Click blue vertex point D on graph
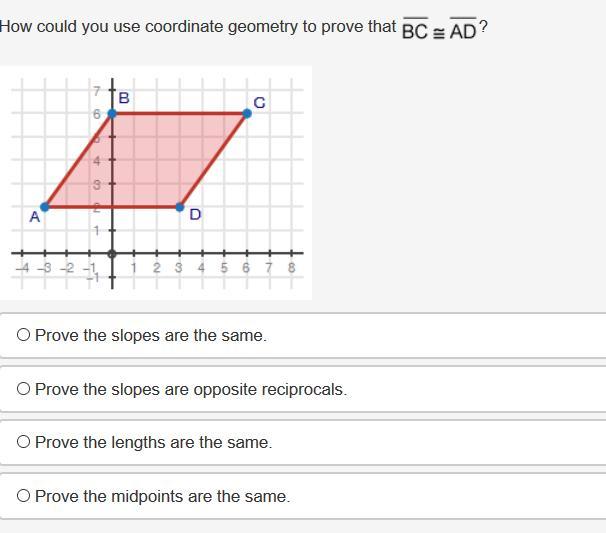 pyautogui.click(x=180, y=207)
